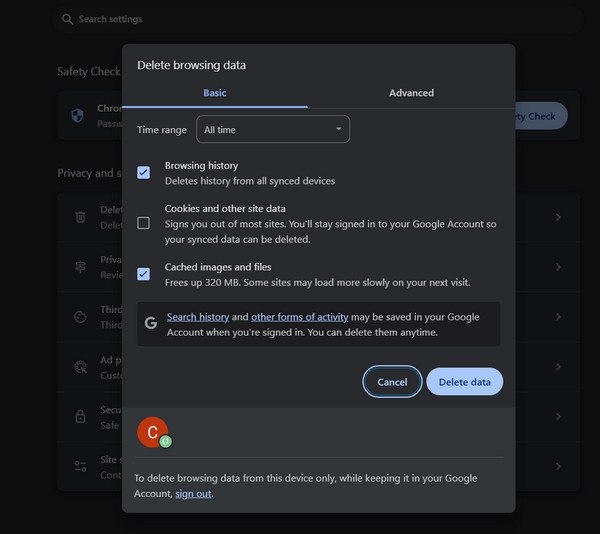Open other forms of activity link
The width and height of the screenshot is (600, 534).
(x=300, y=317)
